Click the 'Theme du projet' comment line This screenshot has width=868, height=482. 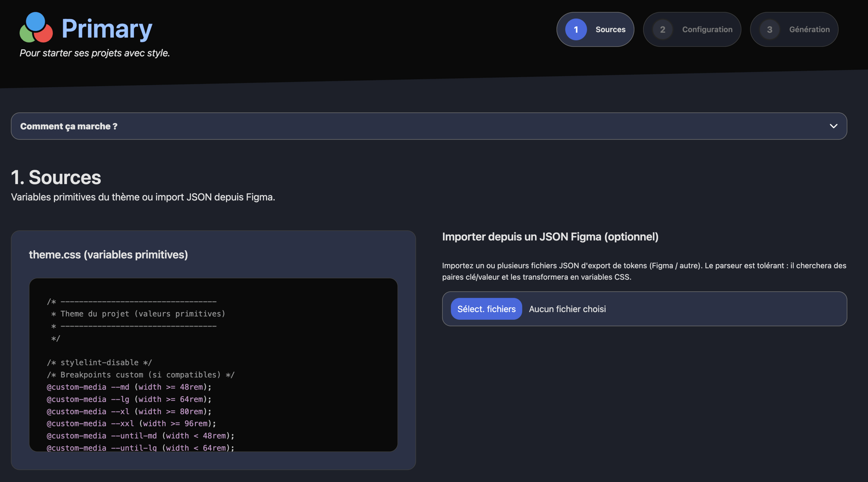pyautogui.click(x=138, y=314)
